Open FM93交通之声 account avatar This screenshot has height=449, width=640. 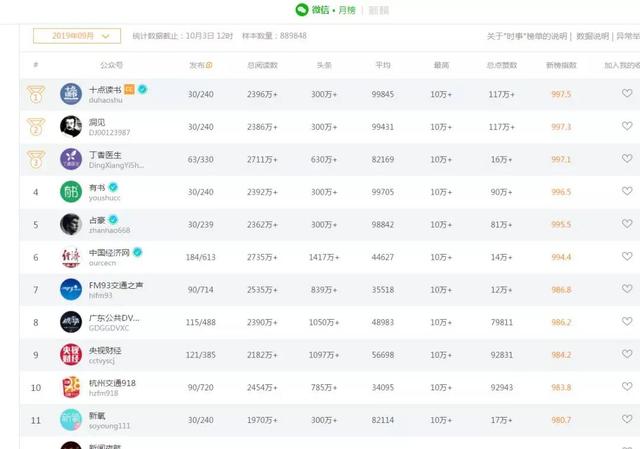click(71, 289)
